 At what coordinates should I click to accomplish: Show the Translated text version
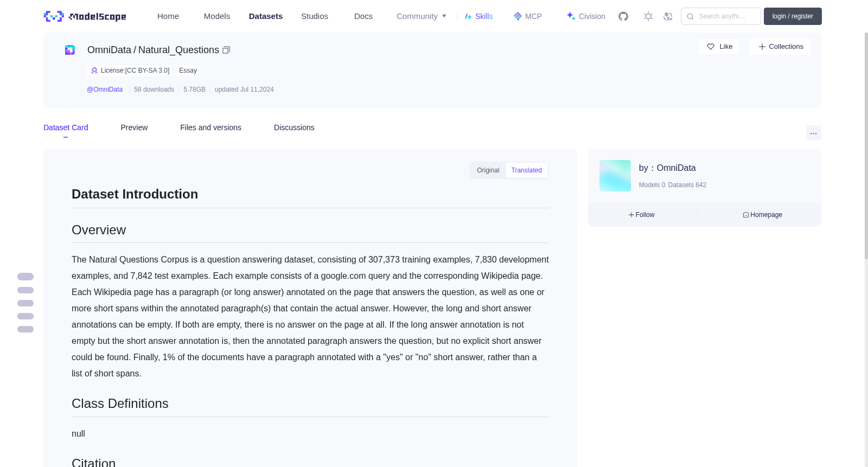point(526,170)
